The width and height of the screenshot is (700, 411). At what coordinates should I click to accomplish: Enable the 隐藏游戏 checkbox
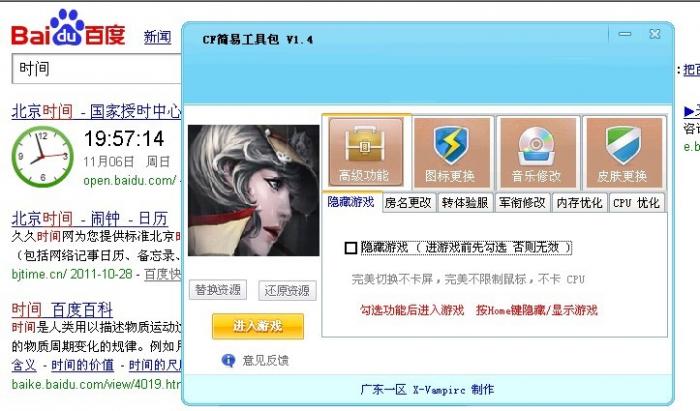(x=351, y=248)
